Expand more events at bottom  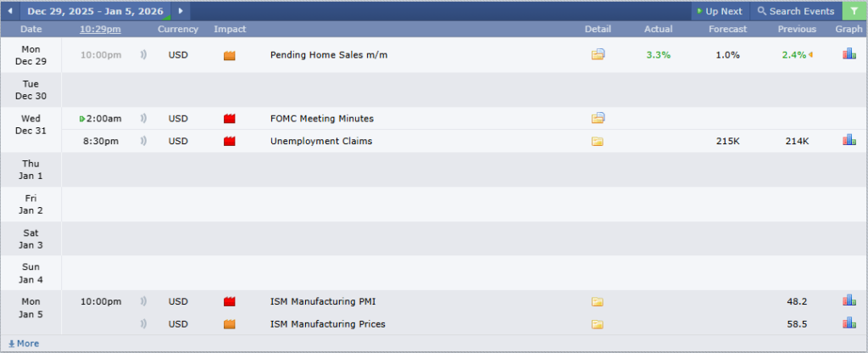pos(23,344)
